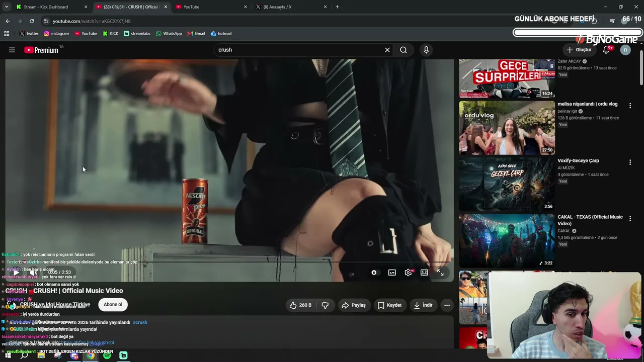Share the video via Paylaş
The height and width of the screenshot is (362, 644).
[354, 305]
